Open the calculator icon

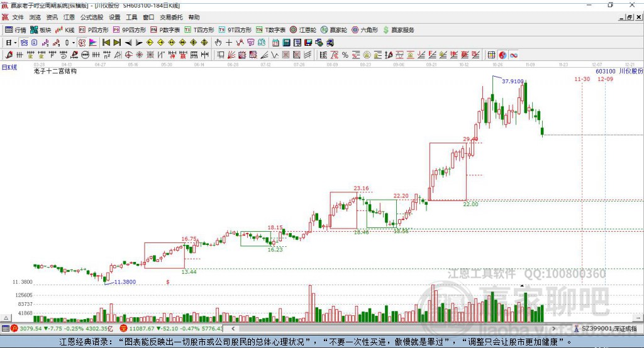coord(286,43)
